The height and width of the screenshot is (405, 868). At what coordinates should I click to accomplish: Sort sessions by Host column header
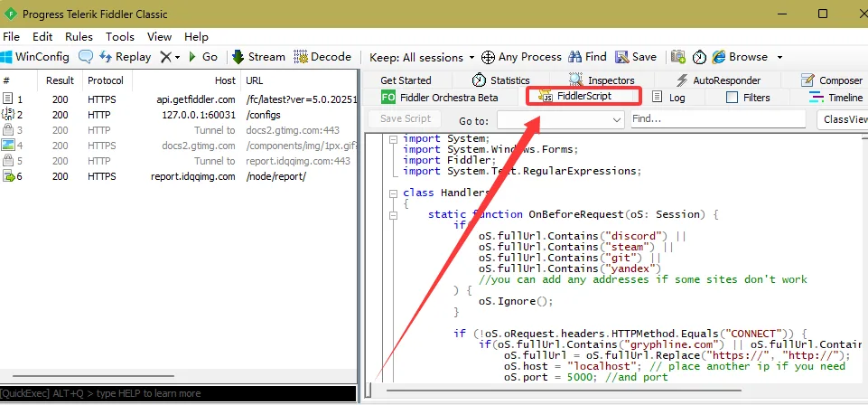(186, 80)
